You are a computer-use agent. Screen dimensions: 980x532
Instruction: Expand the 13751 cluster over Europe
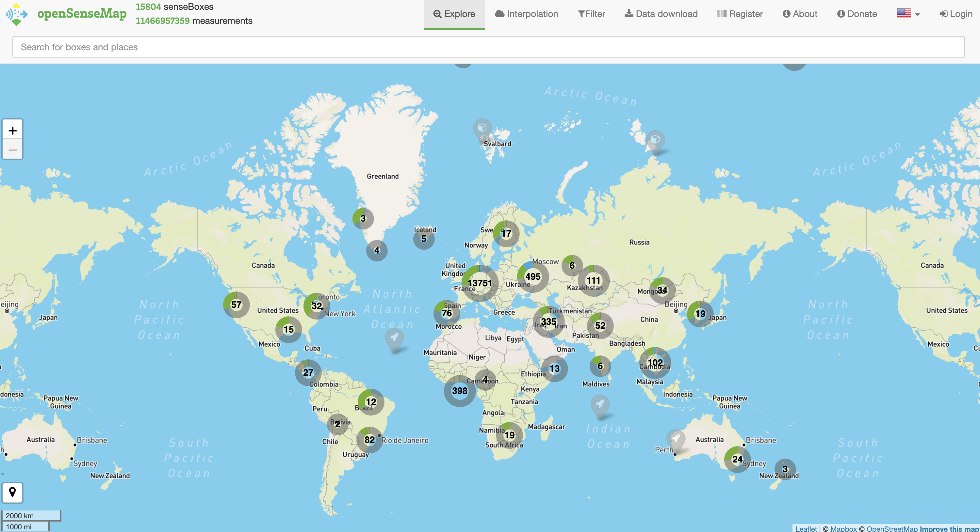click(x=480, y=283)
